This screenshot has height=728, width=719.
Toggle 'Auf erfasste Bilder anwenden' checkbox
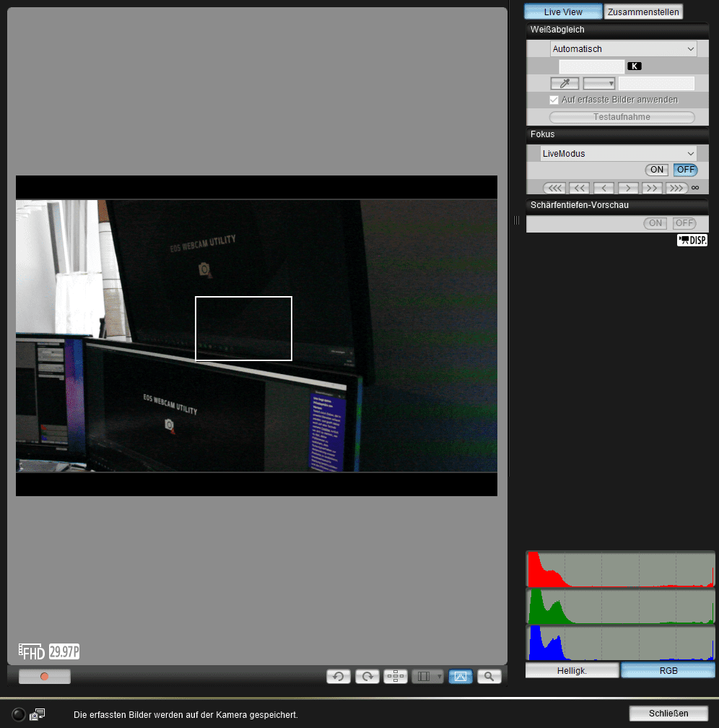pyautogui.click(x=553, y=100)
